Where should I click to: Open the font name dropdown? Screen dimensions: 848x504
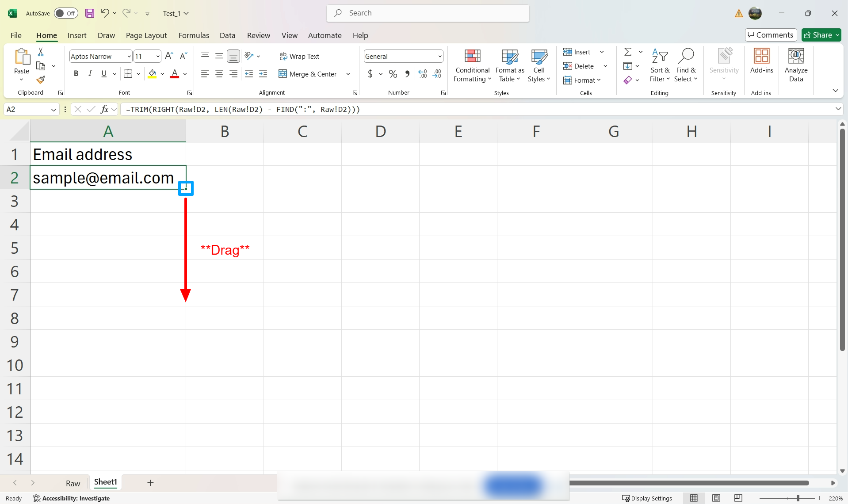coord(129,56)
